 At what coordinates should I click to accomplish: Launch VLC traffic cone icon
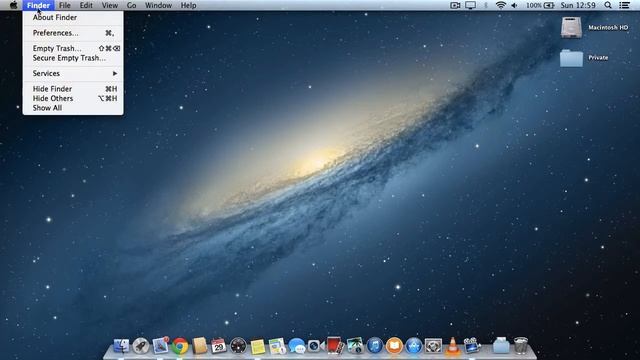[453, 346]
